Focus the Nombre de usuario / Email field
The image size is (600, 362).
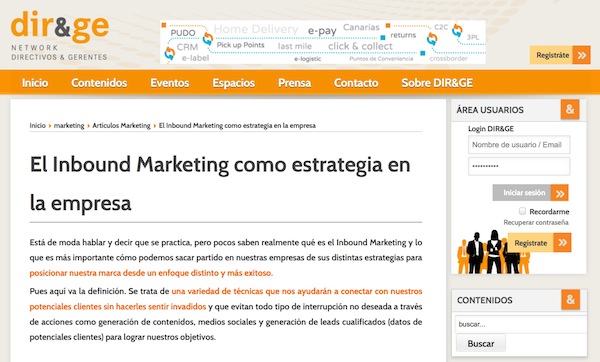[519, 145]
